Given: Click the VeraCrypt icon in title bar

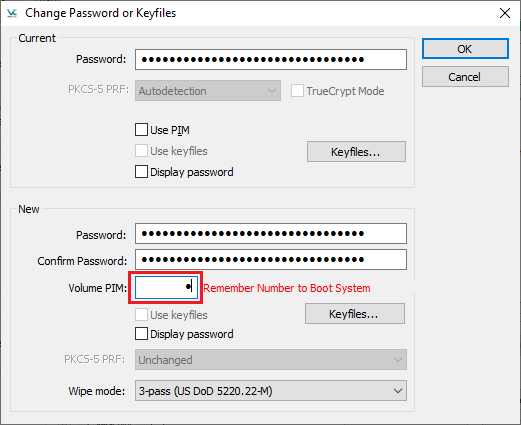Looking at the screenshot, I should click(12, 13).
